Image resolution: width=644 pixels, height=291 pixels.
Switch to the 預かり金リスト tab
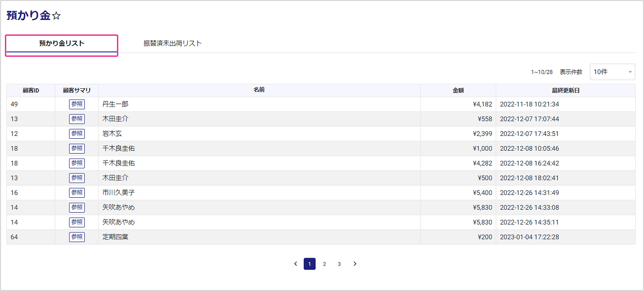[x=62, y=44]
